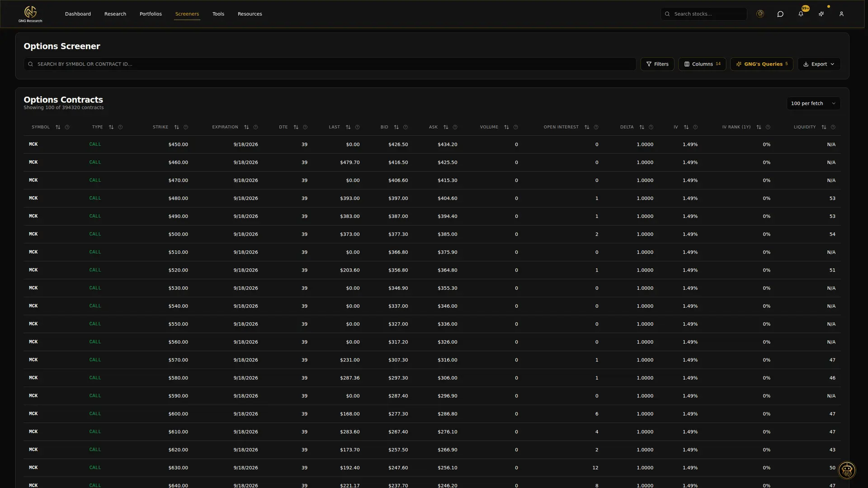The height and width of the screenshot is (488, 868).
Task: Sort table by Delta column
Action: (x=642, y=127)
